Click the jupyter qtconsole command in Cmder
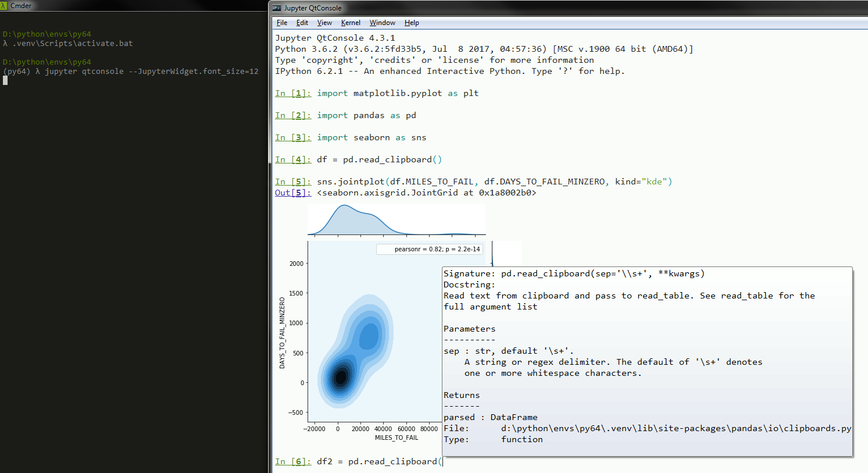Image resolution: width=868 pixels, height=473 pixels. [x=152, y=71]
